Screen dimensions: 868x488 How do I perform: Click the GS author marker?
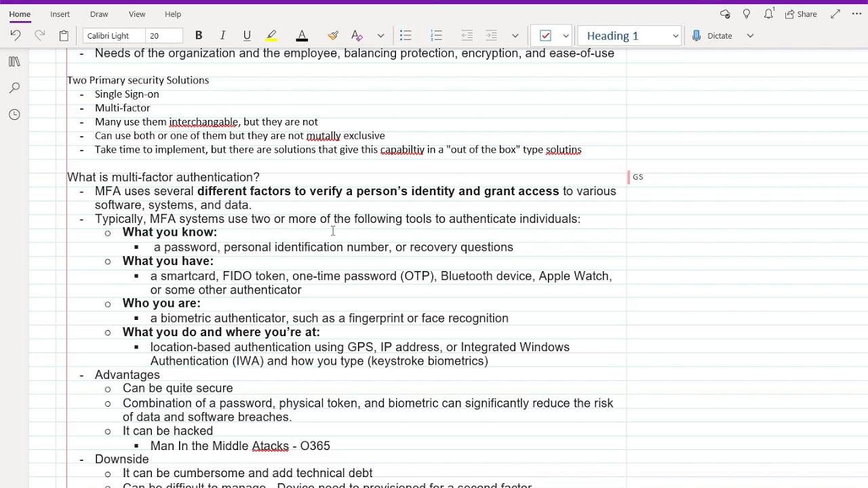(637, 177)
